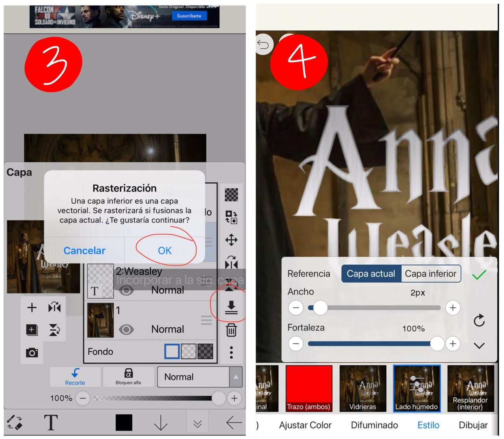The image size is (504, 439).
Task: Collapse filter panel with chevron down
Action: pyautogui.click(x=479, y=346)
